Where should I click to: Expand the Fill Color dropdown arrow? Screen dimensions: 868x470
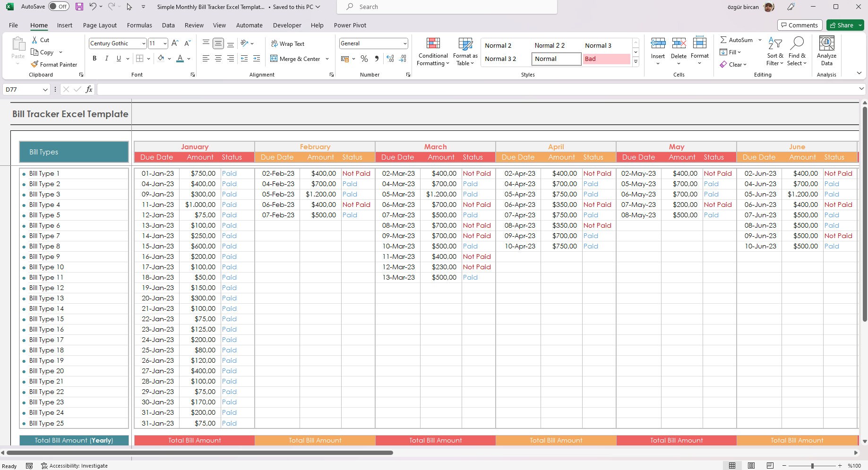169,59
